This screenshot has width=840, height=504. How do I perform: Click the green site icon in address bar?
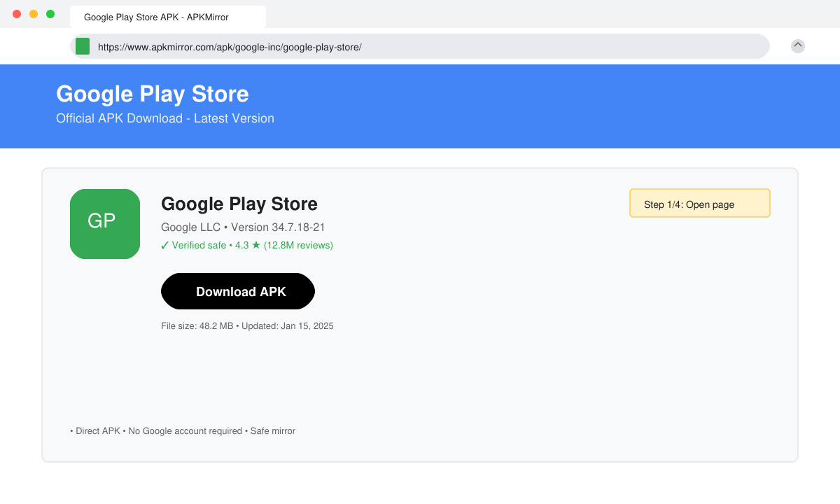83,46
